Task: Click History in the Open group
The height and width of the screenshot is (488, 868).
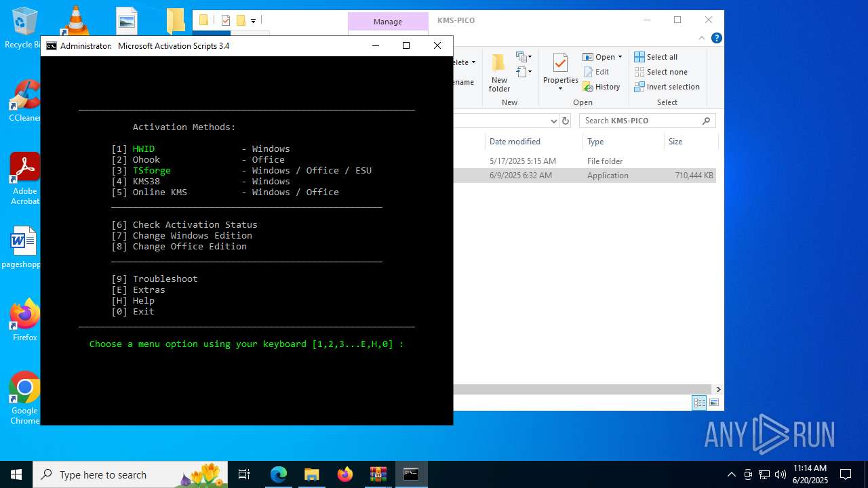Action: pyautogui.click(x=601, y=87)
